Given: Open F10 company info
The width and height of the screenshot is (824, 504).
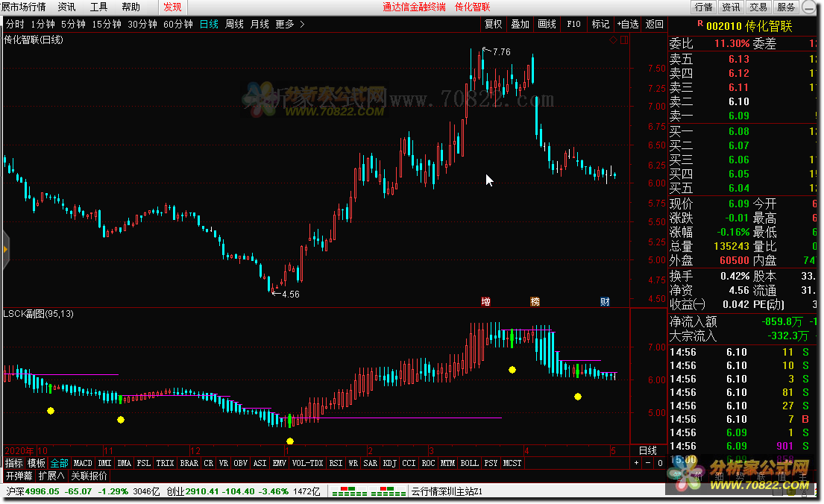Looking at the screenshot, I should pyautogui.click(x=574, y=24).
